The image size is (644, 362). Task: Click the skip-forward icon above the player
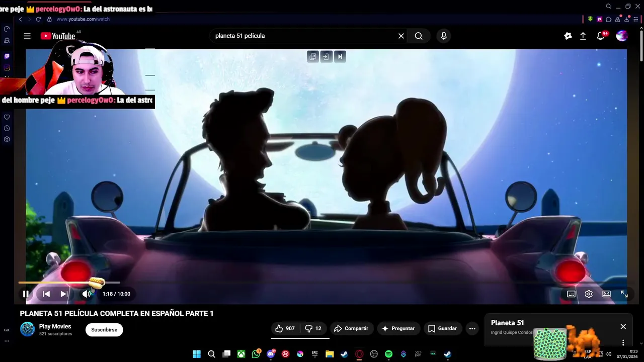[x=340, y=56]
